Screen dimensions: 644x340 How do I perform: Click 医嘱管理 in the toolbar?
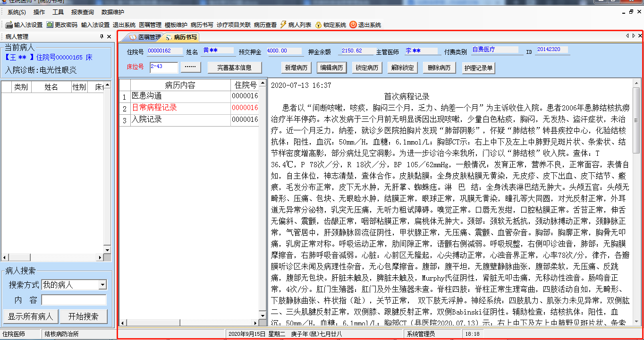pos(150,25)
